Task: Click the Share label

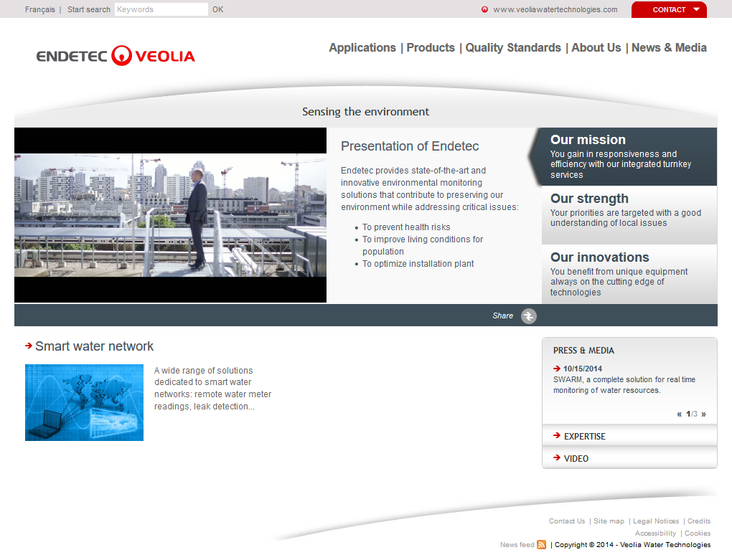Action: click(503, 315)
